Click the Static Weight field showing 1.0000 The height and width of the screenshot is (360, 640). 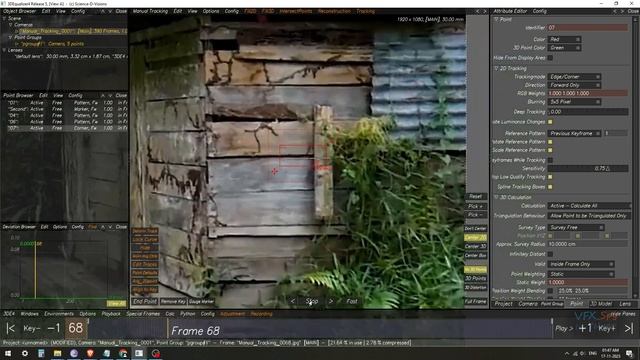pyautogui.click(x=587, y=282)
